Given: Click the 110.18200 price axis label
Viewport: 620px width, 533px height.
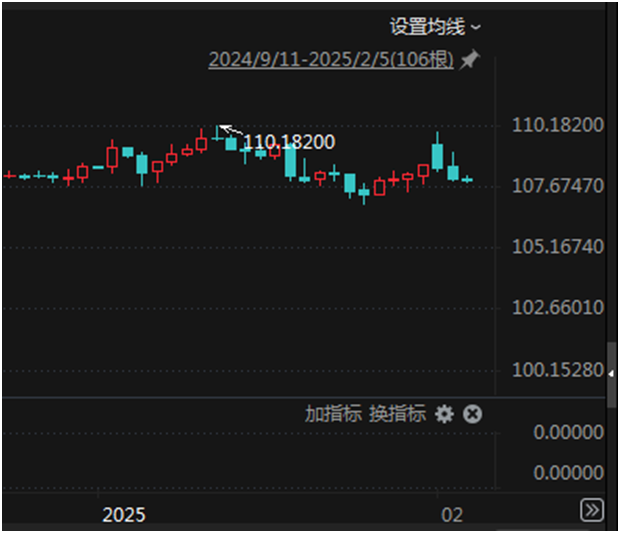Looking at the screenshot, I should tap(558, 125).
